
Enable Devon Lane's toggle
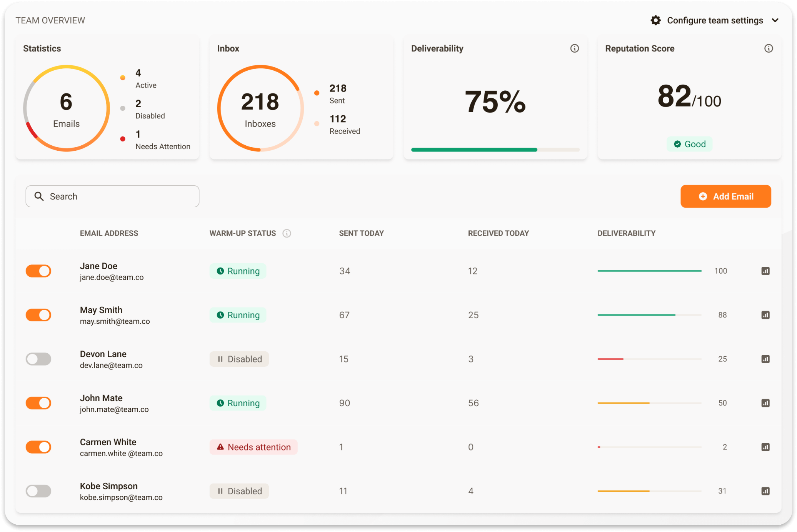[x=38, y=359]
